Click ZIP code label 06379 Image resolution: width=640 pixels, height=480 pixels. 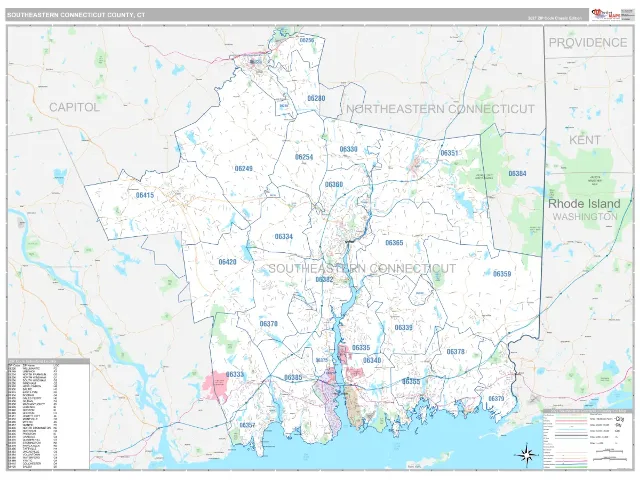coord(496,399)
